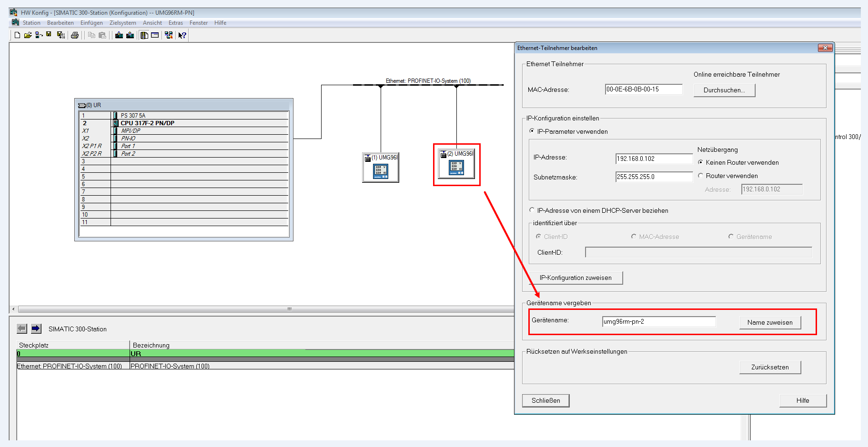Open the Station menu

[x=31, y=23]
